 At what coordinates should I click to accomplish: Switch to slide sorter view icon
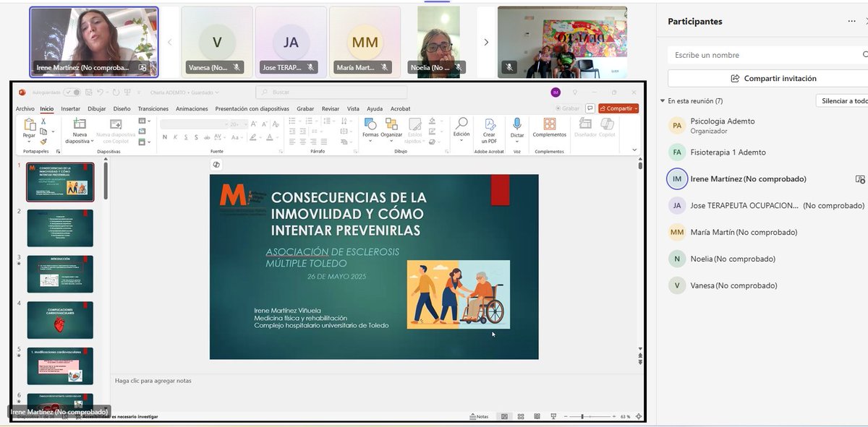pyautogui.click(x=521, y=417)
